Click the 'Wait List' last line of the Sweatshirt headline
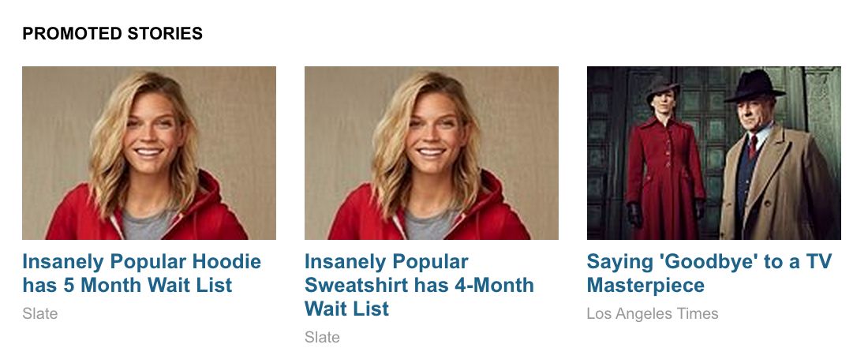868x363 pixels. (x=346, y=309)
